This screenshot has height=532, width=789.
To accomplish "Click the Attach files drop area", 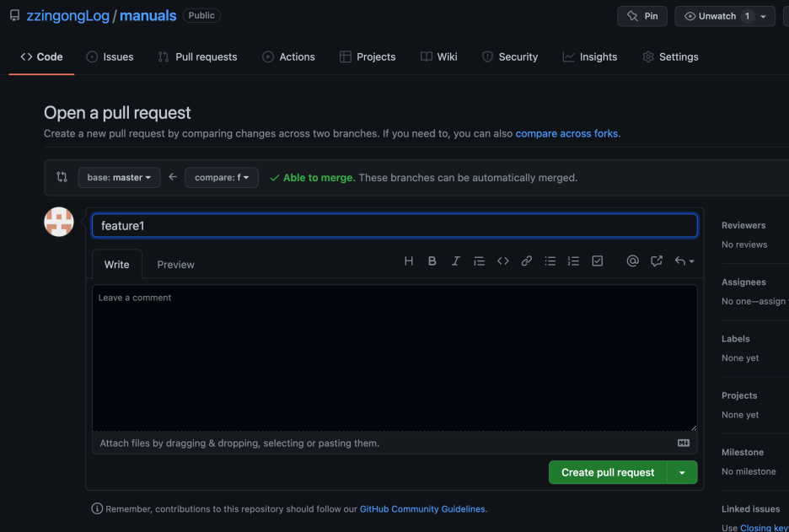I will (x=394, y=443).
